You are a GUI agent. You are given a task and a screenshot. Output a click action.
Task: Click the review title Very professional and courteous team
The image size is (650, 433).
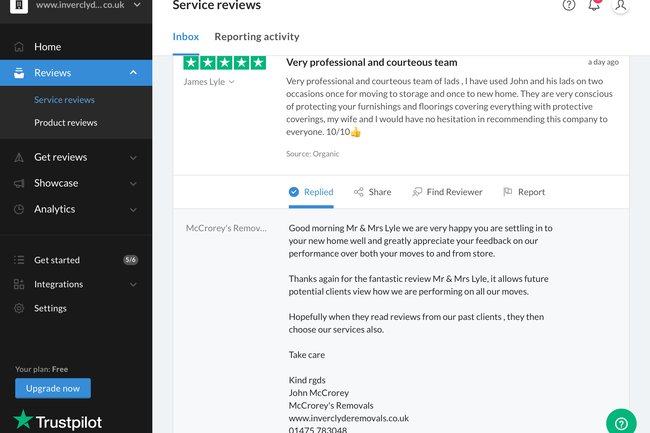tap(372, 63)
